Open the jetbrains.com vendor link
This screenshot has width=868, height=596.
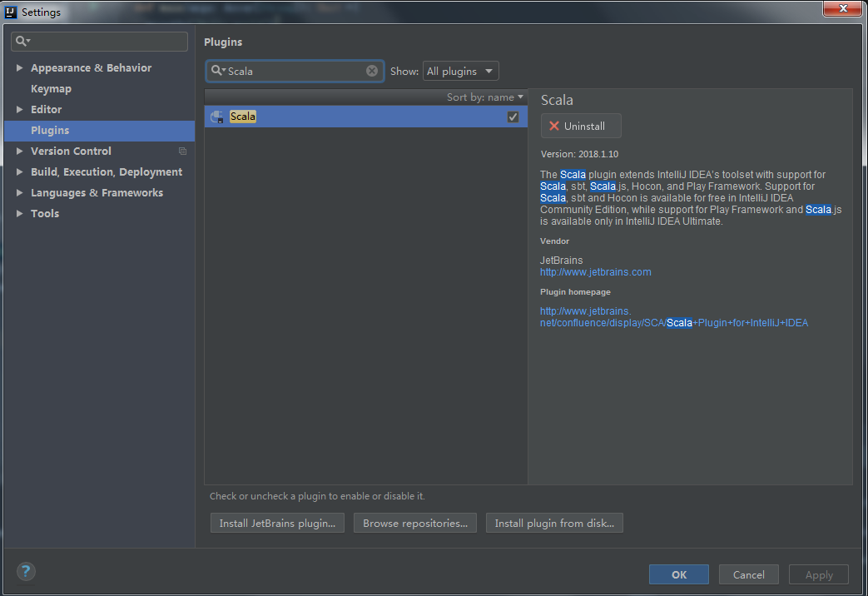[x=596, y=272]
